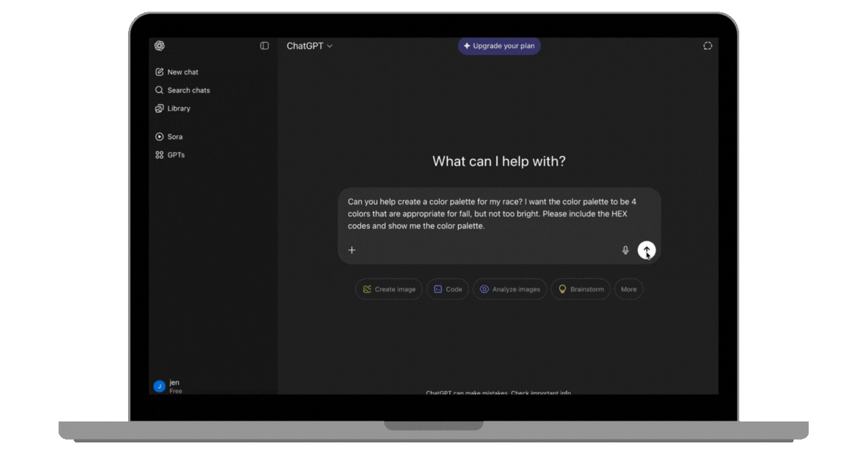The width and height of the screenshot is (868, 454).
Task: Start voice dictation with the microphone icon
Action: point(626,250)
